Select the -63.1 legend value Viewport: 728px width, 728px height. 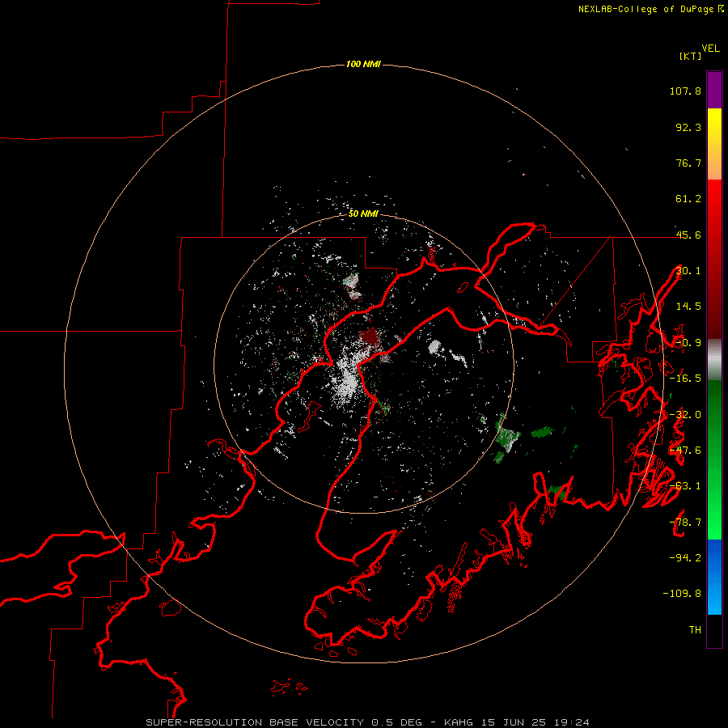[685, 486]
